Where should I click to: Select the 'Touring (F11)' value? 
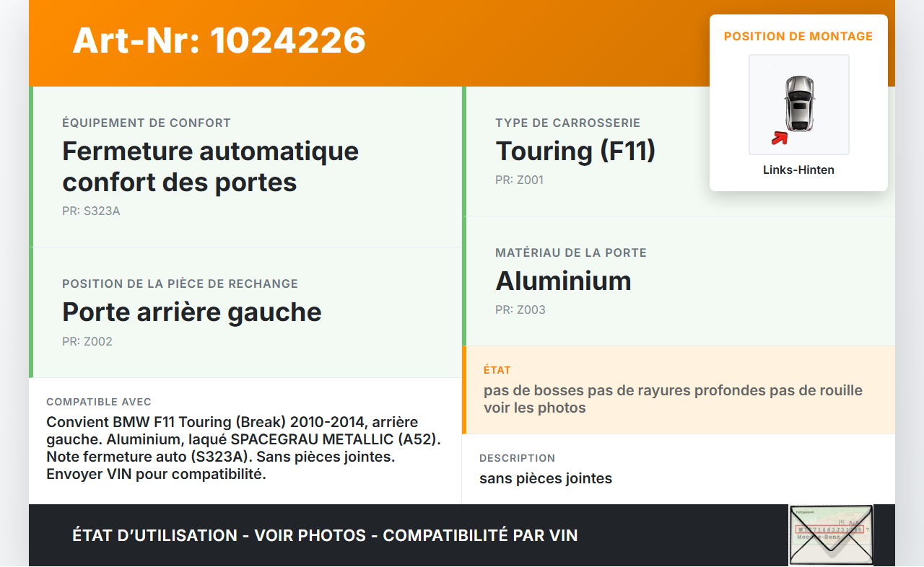575,151
